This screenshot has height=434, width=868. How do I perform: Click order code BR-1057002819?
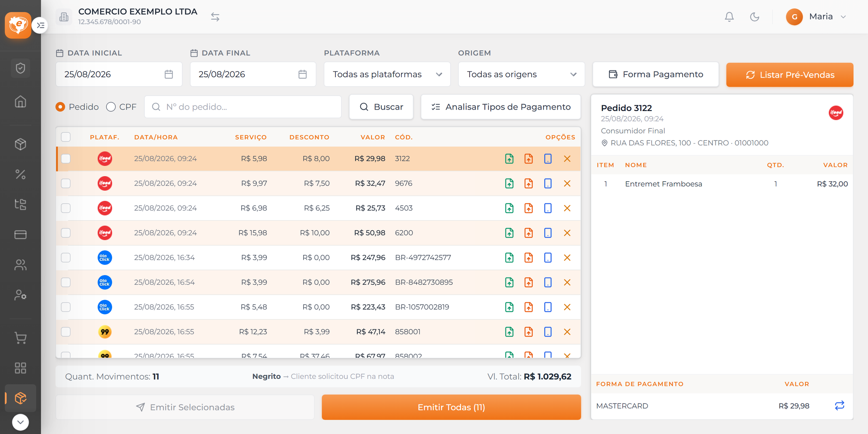click(422, 307)
